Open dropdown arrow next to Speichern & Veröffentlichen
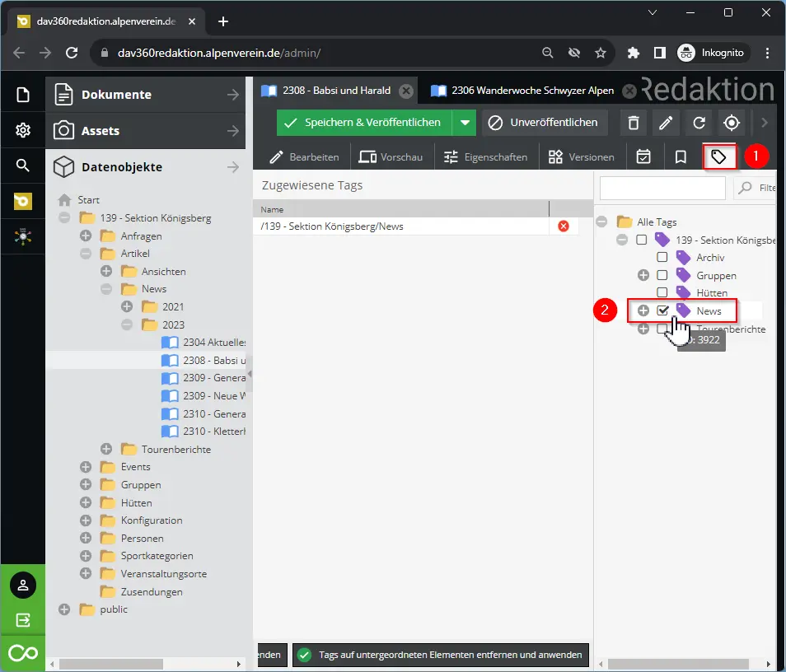The width and height of the screenshot is (786, 672). 465,123
